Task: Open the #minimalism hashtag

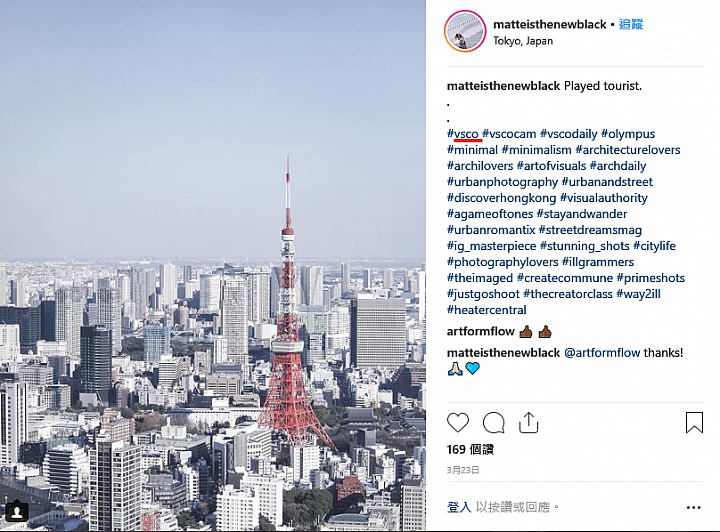Action: tap(536, 150)
